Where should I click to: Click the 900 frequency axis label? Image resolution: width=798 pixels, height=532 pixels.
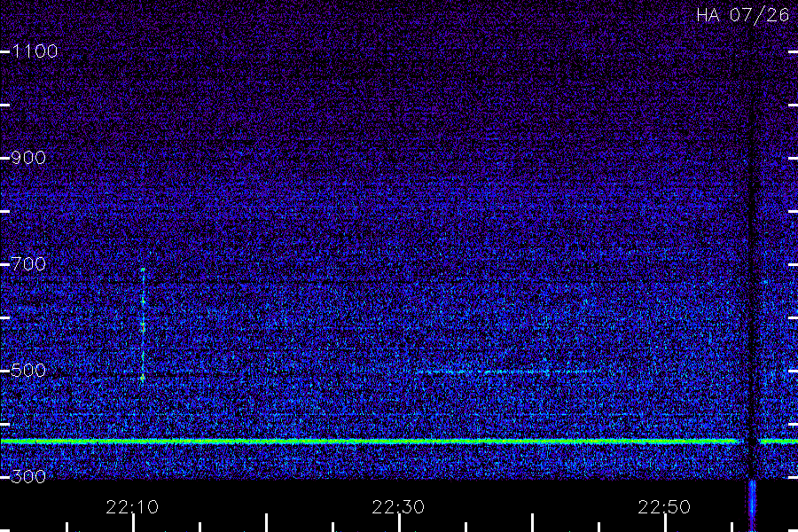coord(28,157)
